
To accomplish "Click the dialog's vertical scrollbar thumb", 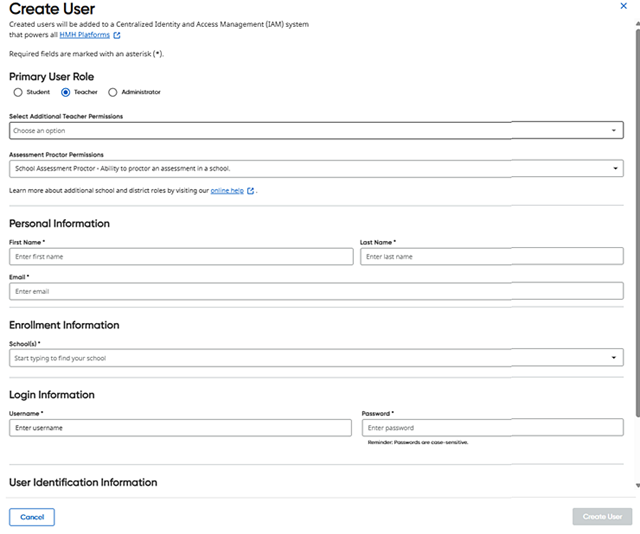I will (x=638, y=222).
